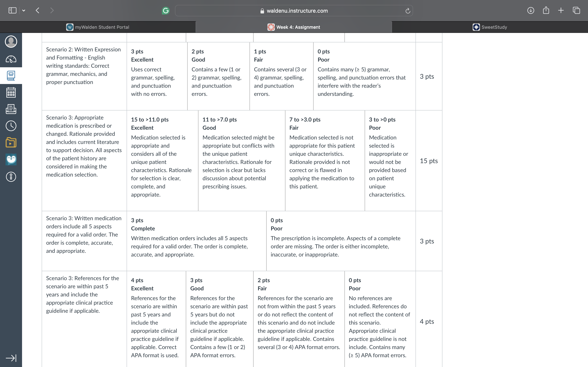Open the sidebar tab group dropdown chevron
The width and height of the screenshot is (588, 367).
[23, 10]
